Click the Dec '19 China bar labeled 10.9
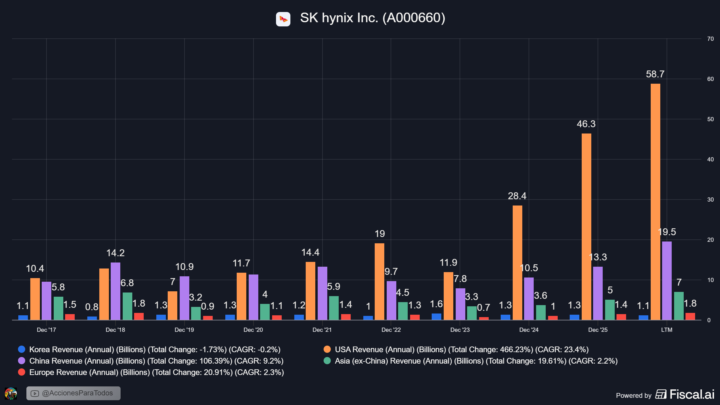 pos(184,298)
